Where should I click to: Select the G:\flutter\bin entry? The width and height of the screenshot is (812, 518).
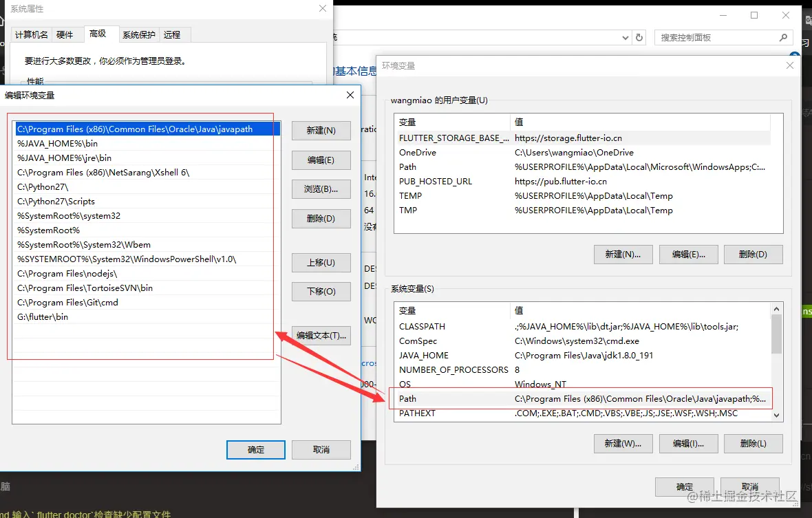click(x=147, y=316)
